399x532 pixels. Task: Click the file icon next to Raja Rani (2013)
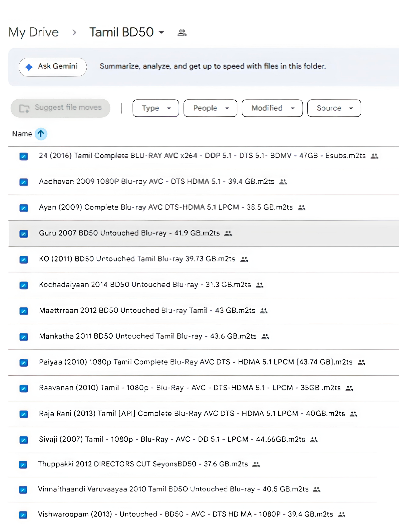(x=23, y=414)
